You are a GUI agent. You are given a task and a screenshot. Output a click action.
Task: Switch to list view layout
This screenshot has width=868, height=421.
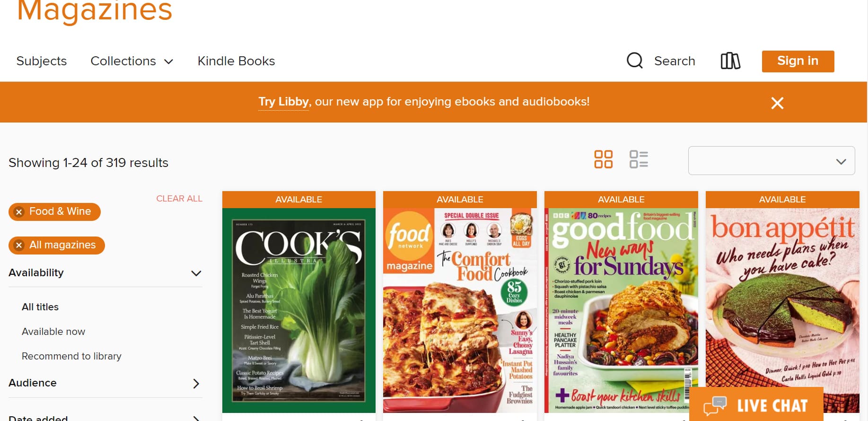click(x=639, y=159)
